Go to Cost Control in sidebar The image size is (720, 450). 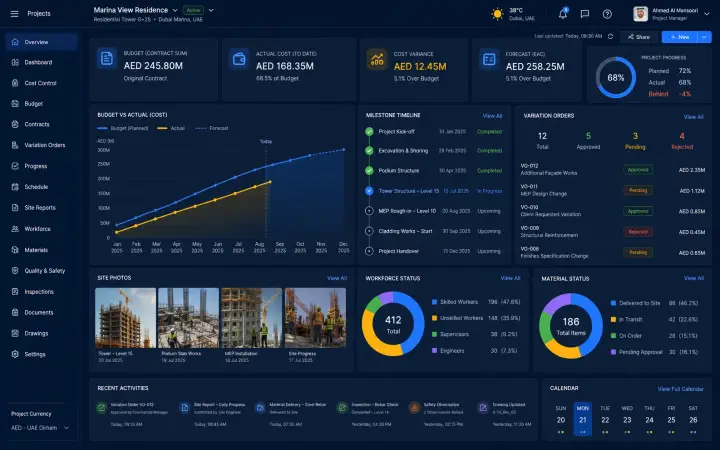41,83
